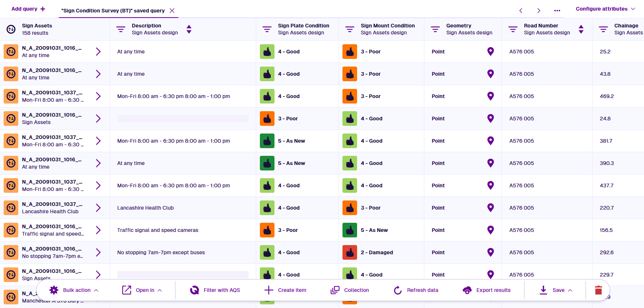
Task: Click the Refresh data icon
Action: click(398, 290)
